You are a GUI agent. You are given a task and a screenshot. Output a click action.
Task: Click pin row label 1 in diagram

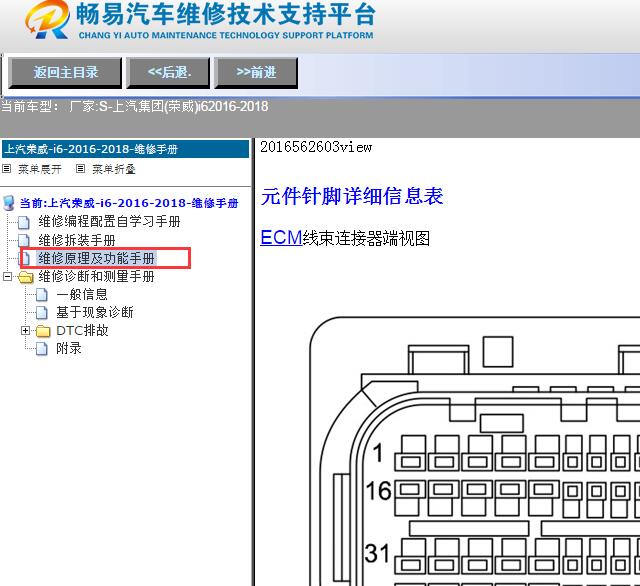click(378, 453)
